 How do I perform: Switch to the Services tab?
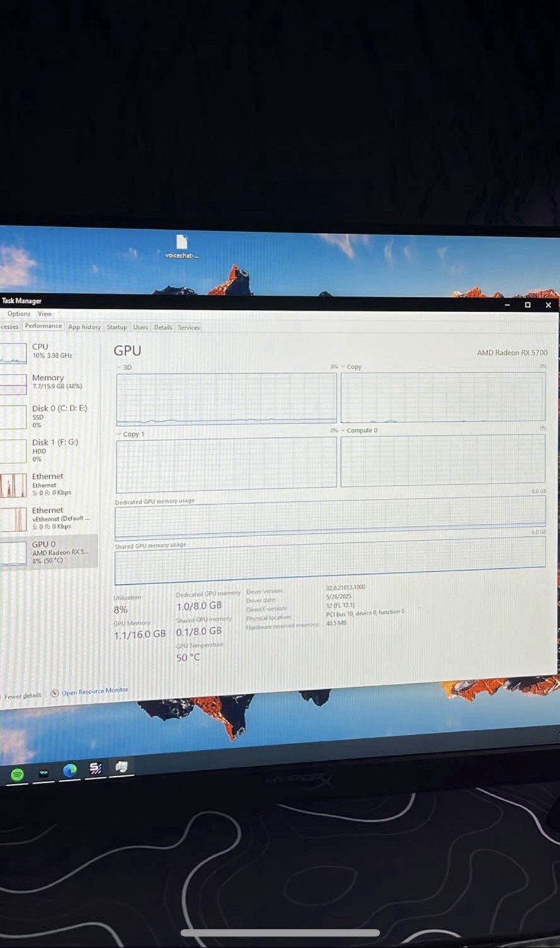point(189,327)
